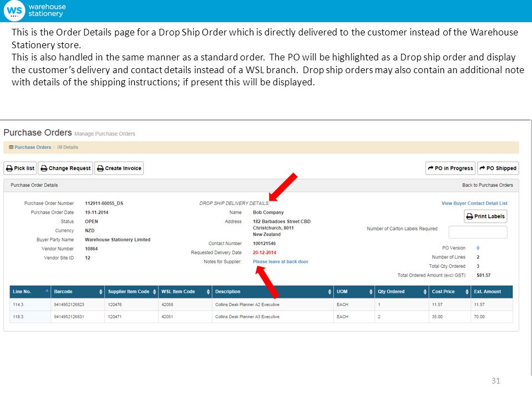Viewport: 532px width, 399px height.
Task: Click the Purchase Order Details panel header
Action: (261, 185)
